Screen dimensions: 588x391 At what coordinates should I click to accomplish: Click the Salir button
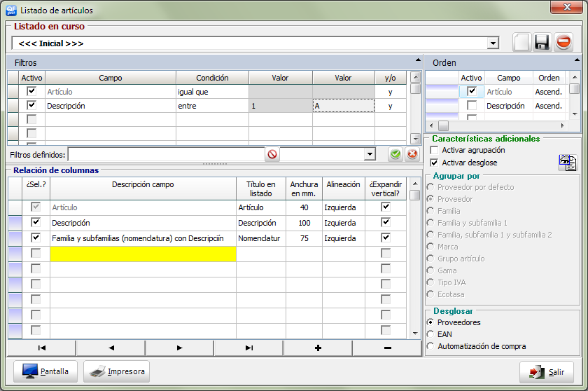tap(547, 372)
